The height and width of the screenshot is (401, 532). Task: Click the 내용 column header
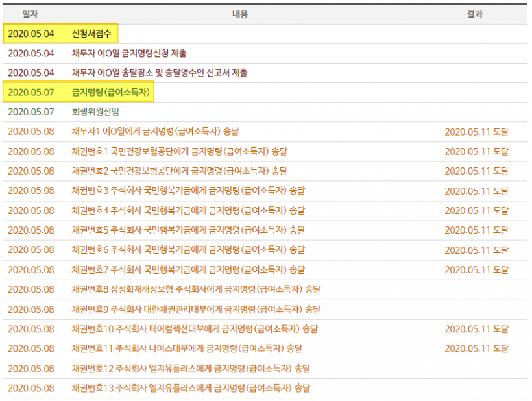pos(240,14)
